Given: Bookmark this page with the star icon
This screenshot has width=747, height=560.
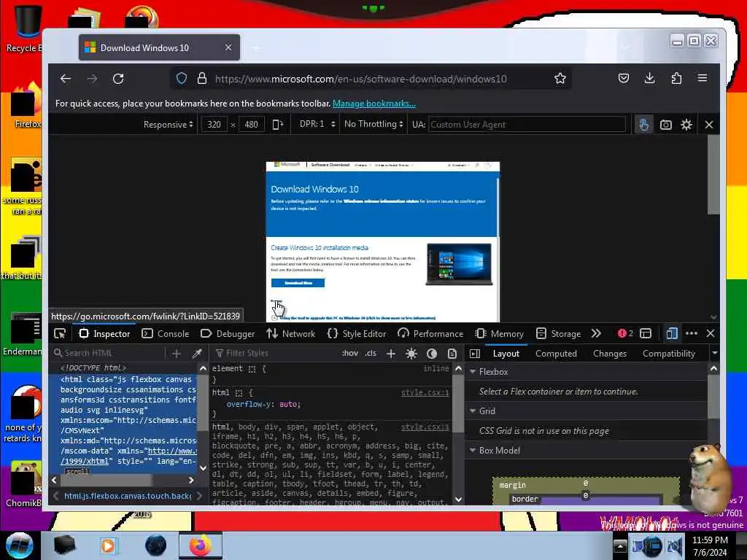Looking at the screenshot, I should 560,79.
